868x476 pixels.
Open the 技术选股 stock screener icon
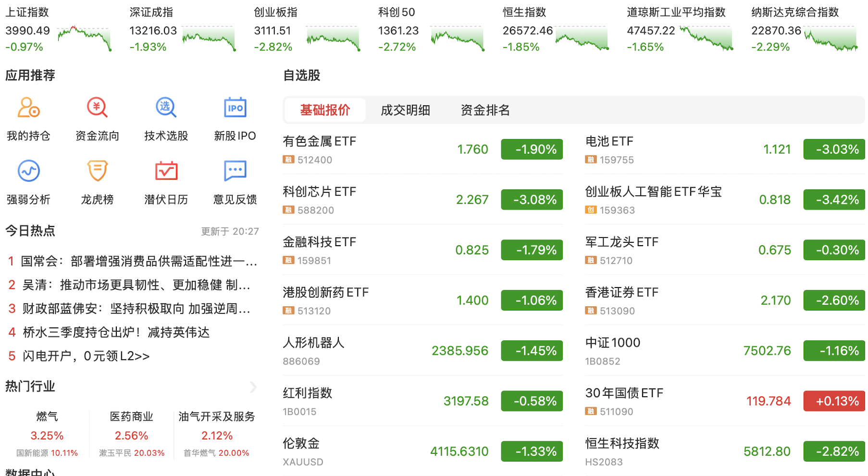click(166, 108)
